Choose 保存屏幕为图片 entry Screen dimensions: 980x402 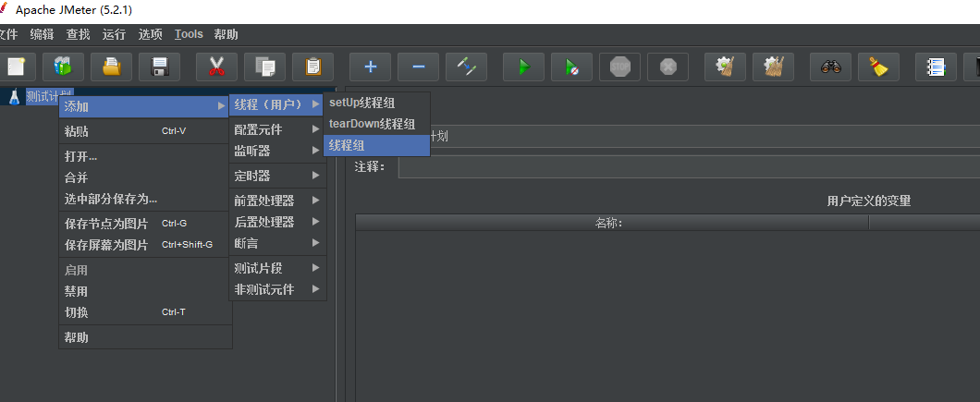pyautogui.click(x=144, y=245)
